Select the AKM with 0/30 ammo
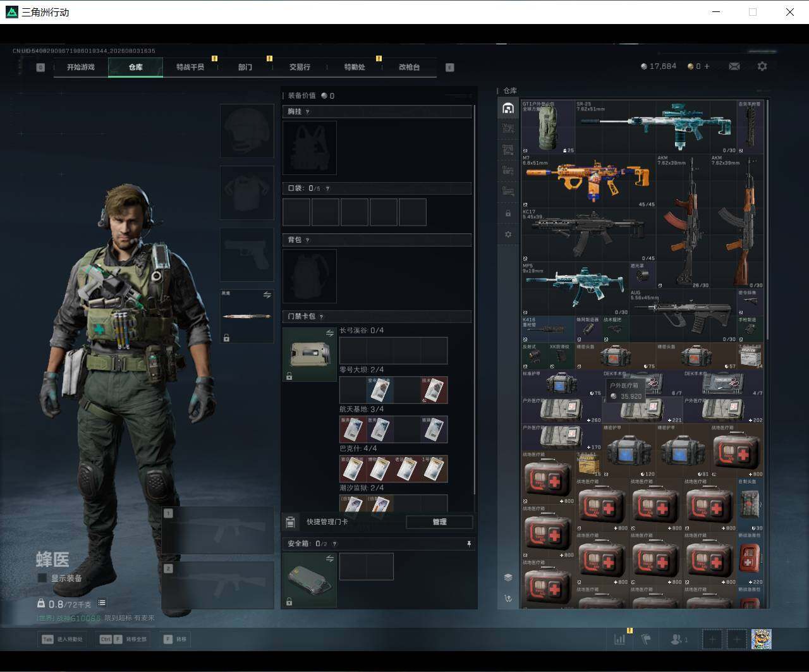The height and width of the screenshot is (672, 809). coord(737,221)
